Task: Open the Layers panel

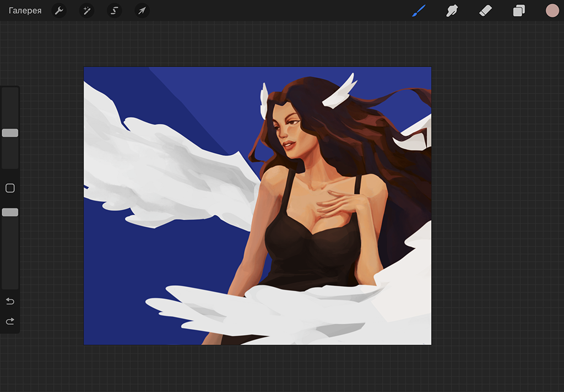Action: 519,10
